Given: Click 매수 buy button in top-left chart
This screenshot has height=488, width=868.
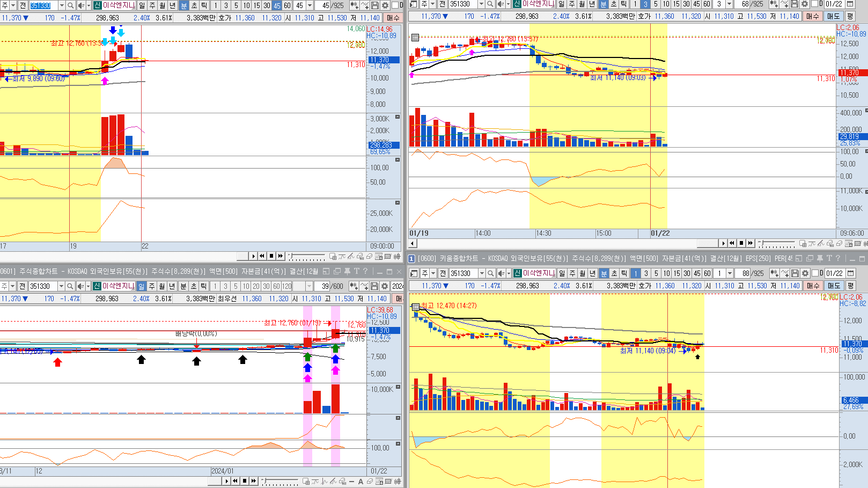Looking at the screenshot, I should pos(393,18).
